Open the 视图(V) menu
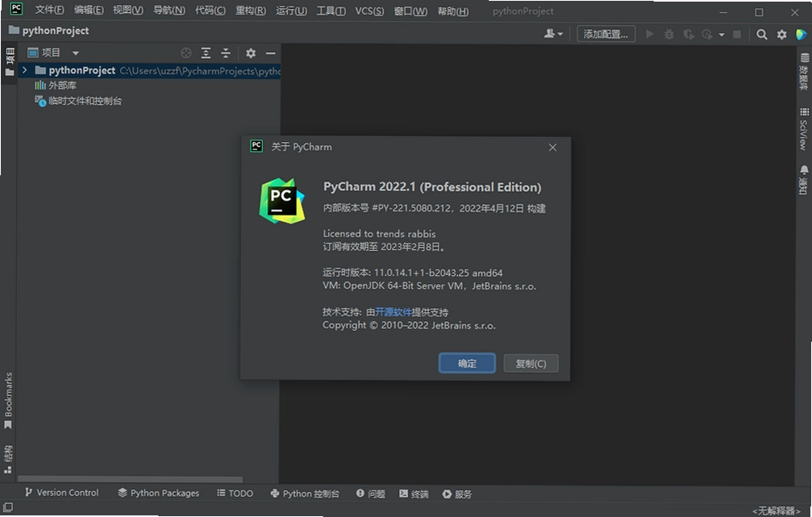The height and width of the screenshot is (517, 812). [x=128, y=10]
